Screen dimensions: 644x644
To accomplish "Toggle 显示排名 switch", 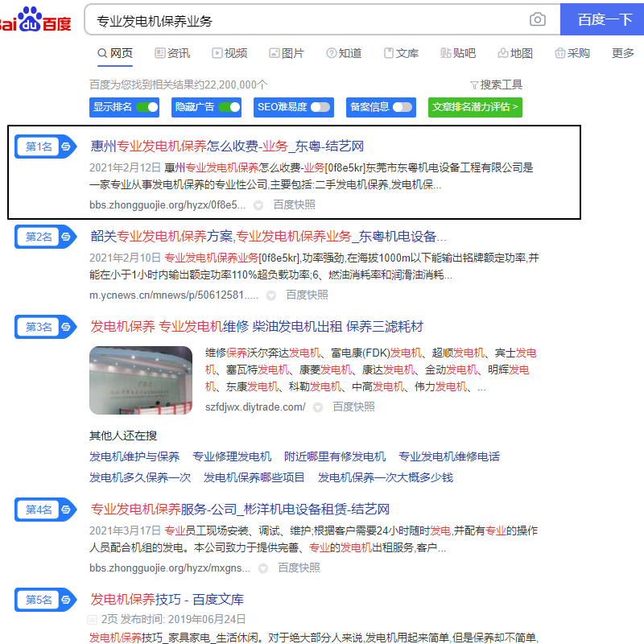I will pyautogui.click(x=147, y=107).
